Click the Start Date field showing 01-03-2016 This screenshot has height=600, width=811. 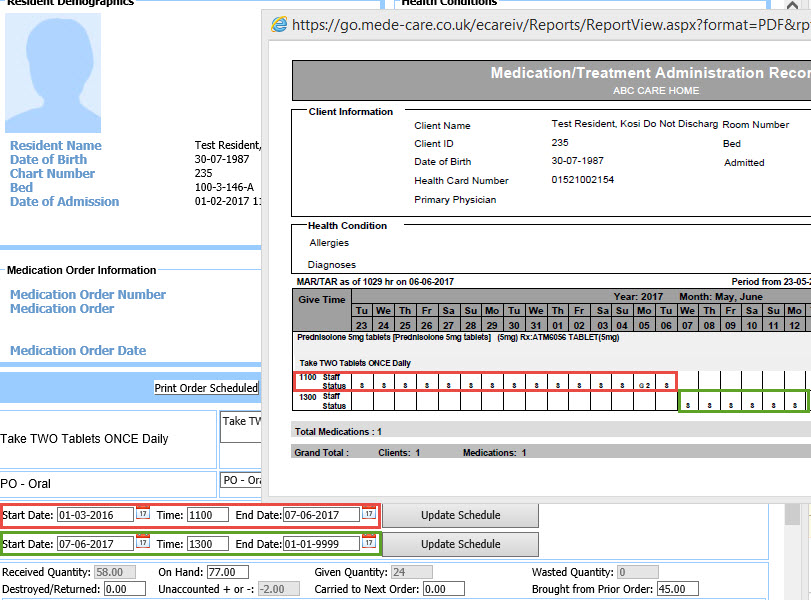coord(94,515)
